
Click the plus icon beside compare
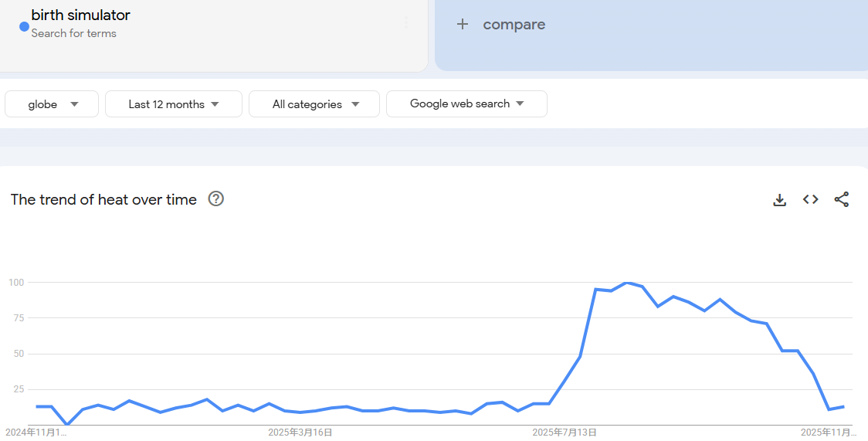click(463, 24)
